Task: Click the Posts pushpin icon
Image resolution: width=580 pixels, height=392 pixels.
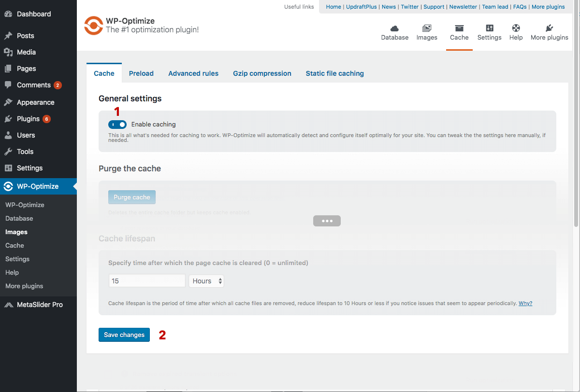Action: (8, 36)
